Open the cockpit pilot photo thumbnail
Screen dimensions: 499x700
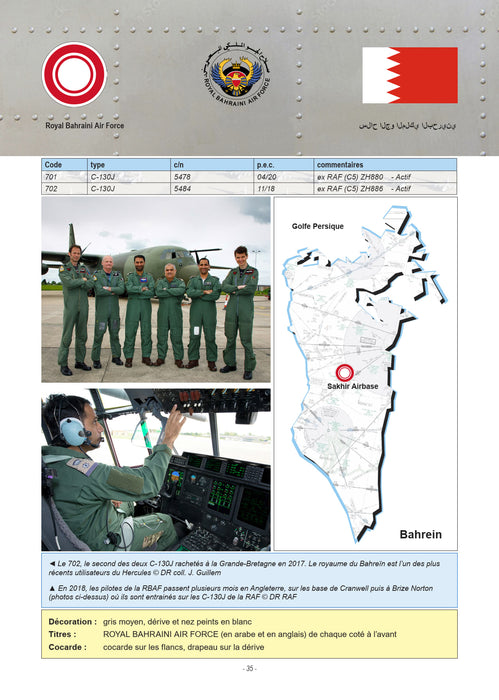156,469
